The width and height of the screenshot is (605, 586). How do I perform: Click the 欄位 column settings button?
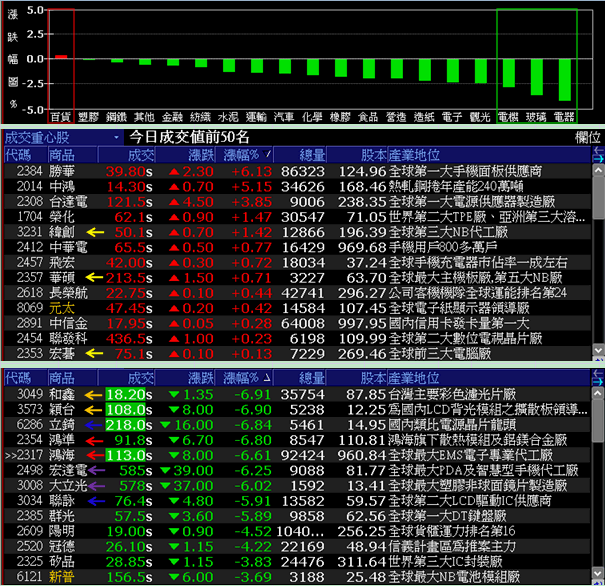[x=587, y=138]
